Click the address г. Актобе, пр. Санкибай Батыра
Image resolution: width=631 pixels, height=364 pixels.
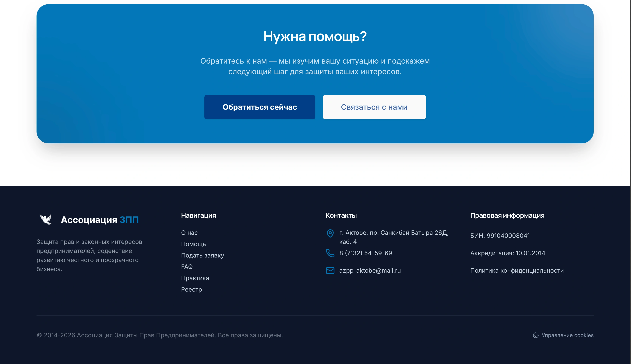click(394, 237)
